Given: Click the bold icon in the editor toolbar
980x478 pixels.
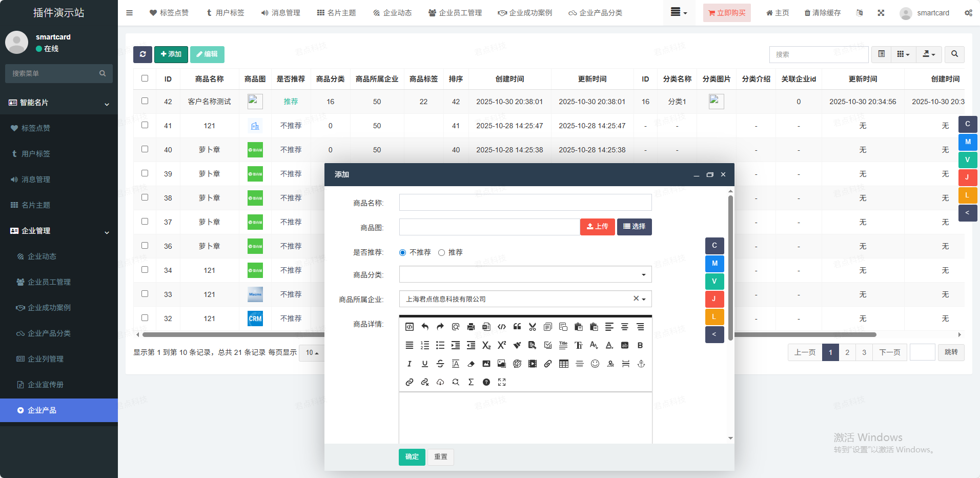Looking at the screenshot, I should tap(640, 346).
